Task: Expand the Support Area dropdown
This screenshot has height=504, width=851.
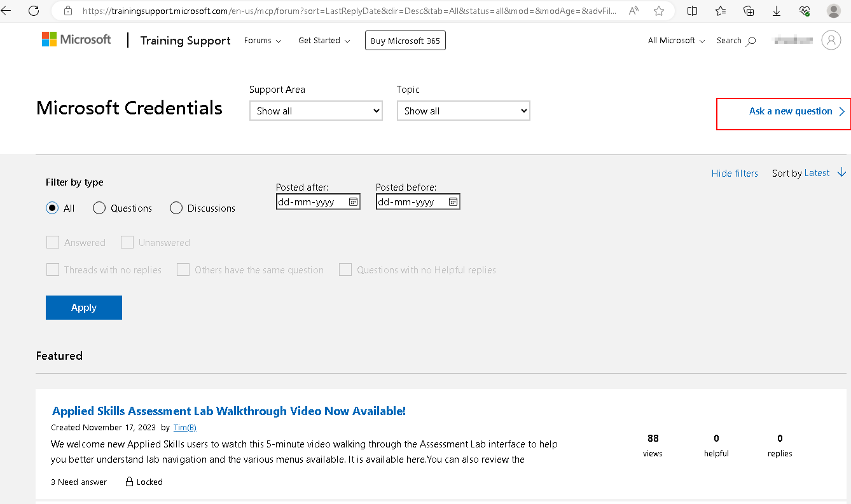Action: [x=315, y=111]
